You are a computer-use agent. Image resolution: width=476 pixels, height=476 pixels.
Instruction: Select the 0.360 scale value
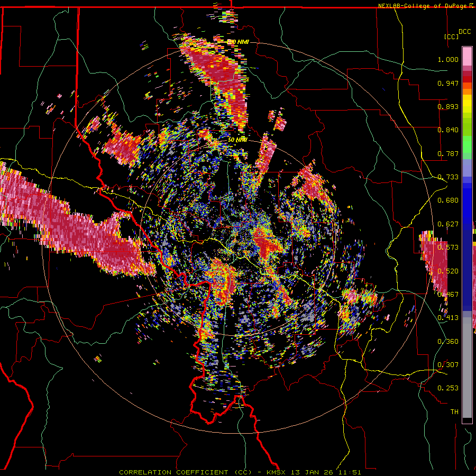pos(448,342)
